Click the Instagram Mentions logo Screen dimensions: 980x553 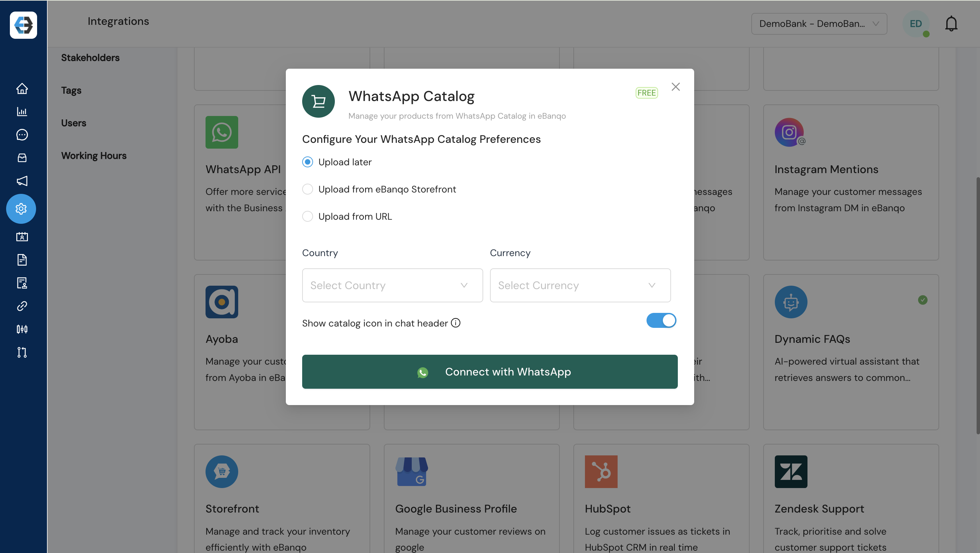coord(790,132)
